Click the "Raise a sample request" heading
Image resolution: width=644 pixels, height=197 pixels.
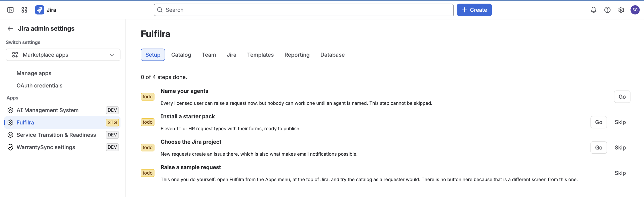[x=191, y=167]
